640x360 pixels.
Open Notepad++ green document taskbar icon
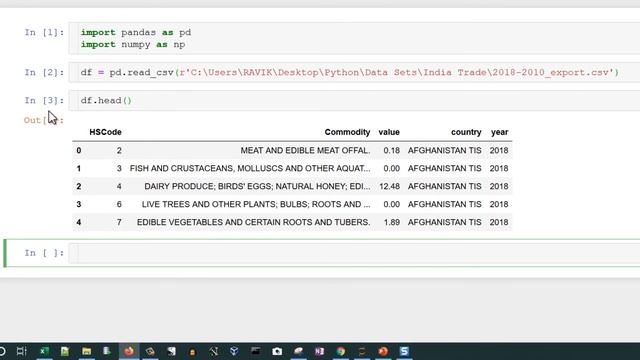[65, 351]
